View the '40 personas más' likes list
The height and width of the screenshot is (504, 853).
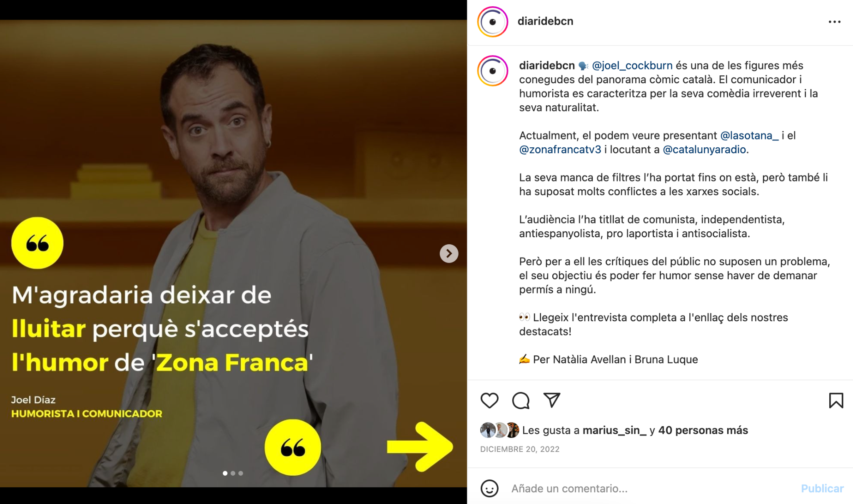[x=703, y=430]
